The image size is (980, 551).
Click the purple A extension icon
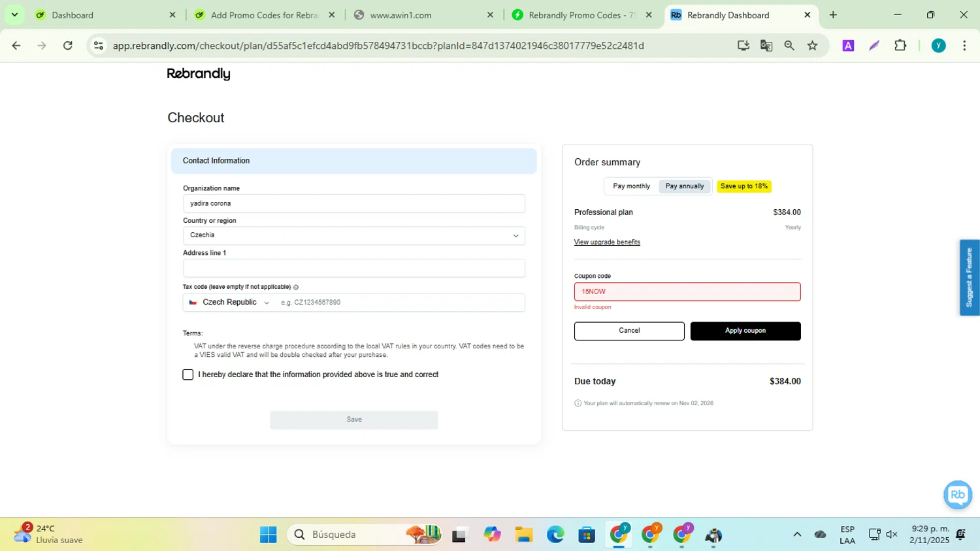848,45
